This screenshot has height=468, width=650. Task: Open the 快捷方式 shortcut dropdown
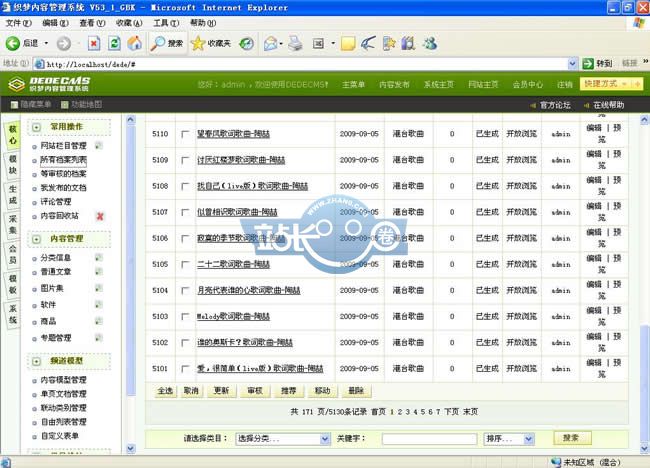(611, 84)
